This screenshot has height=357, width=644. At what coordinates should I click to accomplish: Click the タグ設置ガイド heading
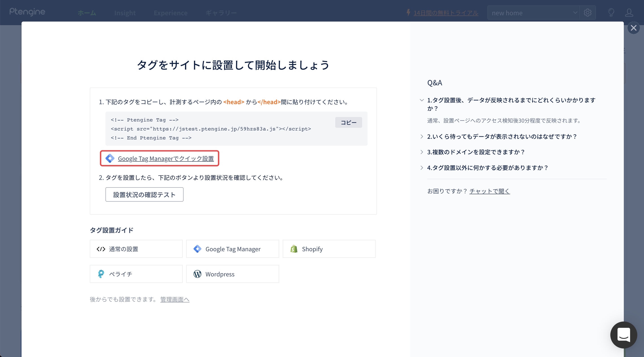pyautogui.click(x=112, y=230)
